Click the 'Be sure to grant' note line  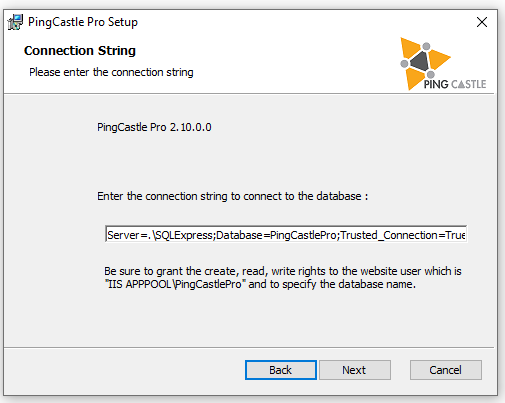[x=283, y=271]
